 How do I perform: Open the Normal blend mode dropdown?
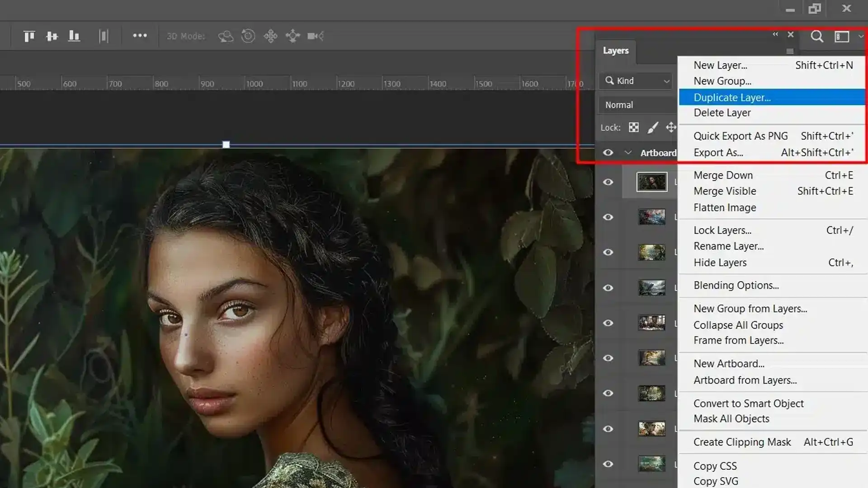tap(637, 105)
